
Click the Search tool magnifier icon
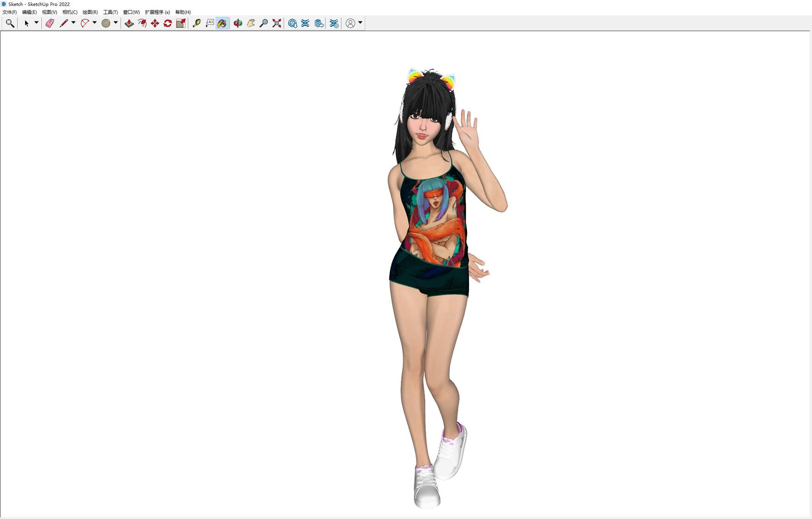[x=10, y=23]
